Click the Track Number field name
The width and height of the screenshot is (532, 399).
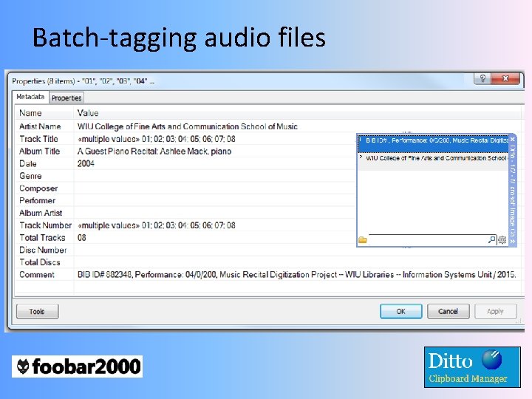(46, 225)
